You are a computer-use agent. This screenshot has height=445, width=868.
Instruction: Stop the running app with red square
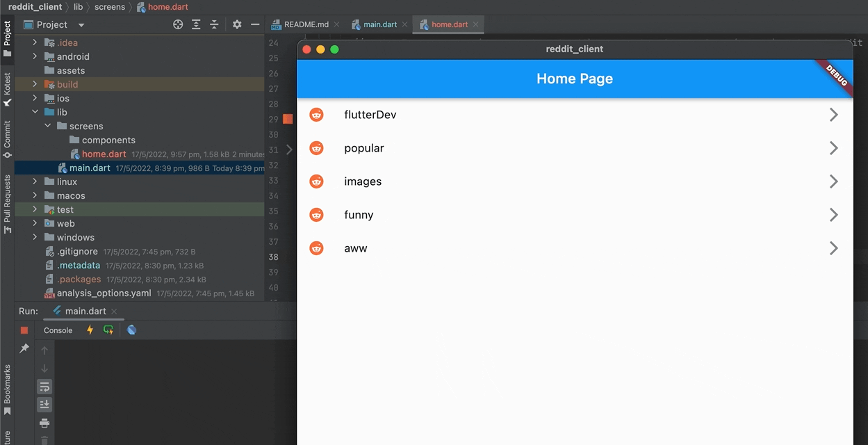click(x=24, y=330)
